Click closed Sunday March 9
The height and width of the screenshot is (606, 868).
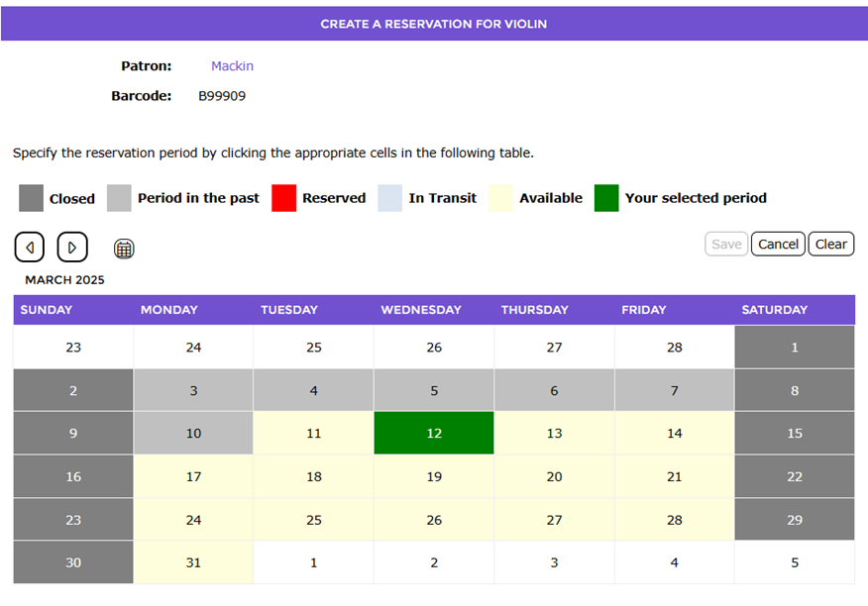(x=73, y=433)
